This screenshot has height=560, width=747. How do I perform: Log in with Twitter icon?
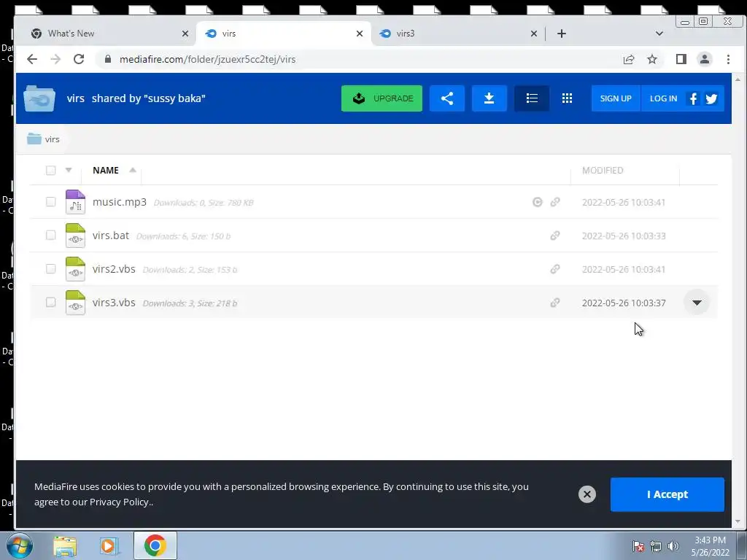tap(711, 98)
